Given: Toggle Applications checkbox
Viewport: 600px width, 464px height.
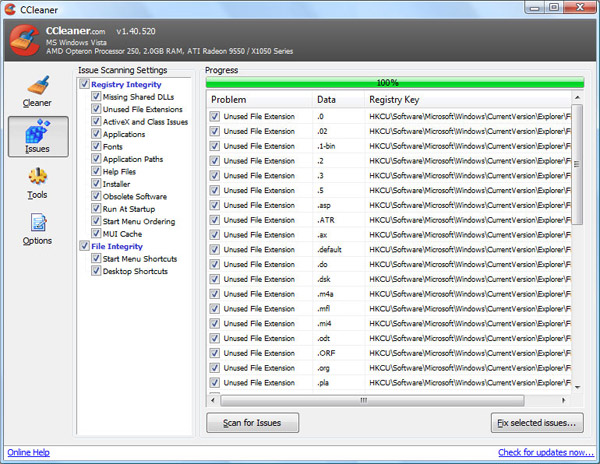Looking at the screenshot, I should [x=96, y=134].
